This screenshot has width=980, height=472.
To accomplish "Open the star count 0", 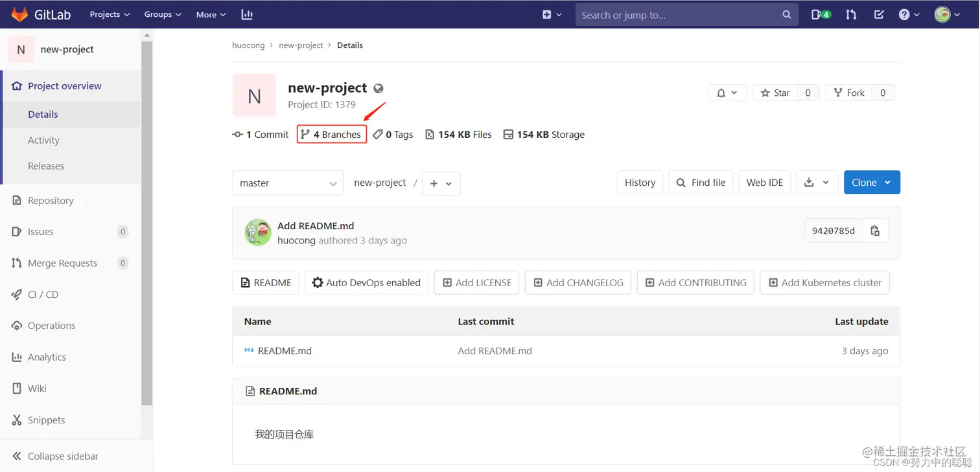I will [x=808, y=93].
